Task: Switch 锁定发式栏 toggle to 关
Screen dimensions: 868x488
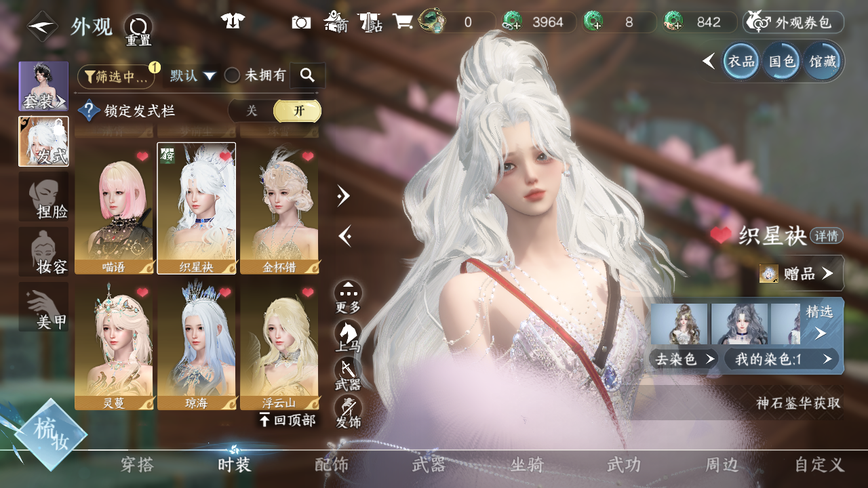Action: (x=252, y=110)
